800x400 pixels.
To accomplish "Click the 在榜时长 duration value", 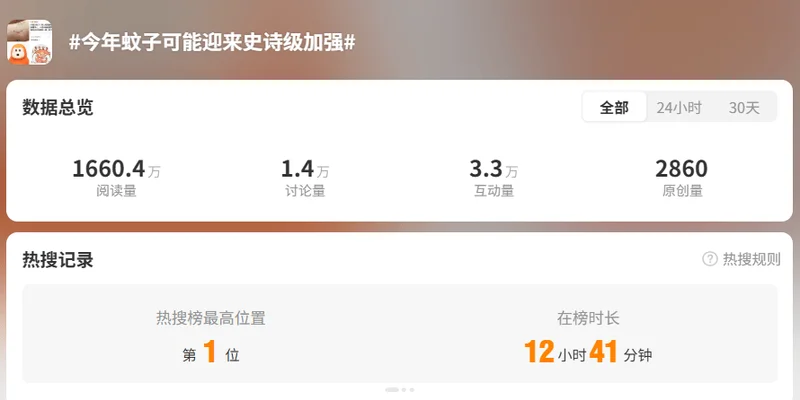I will pos(588,352).
